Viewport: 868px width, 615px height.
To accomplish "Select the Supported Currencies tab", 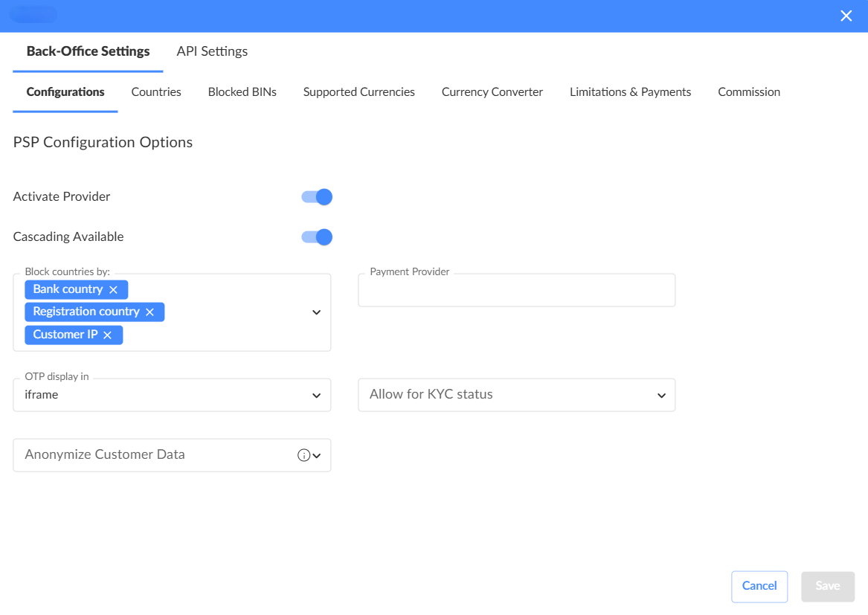I will tap(359, 92).
